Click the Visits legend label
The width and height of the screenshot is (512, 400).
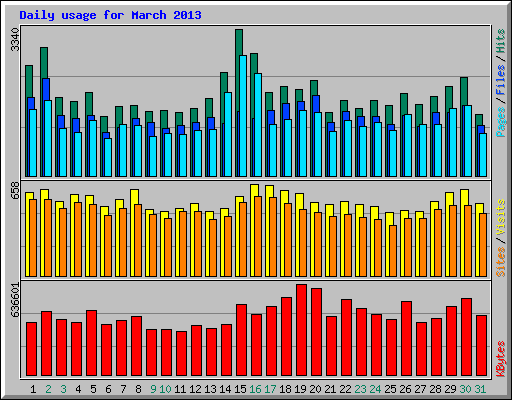pos(500,217)
